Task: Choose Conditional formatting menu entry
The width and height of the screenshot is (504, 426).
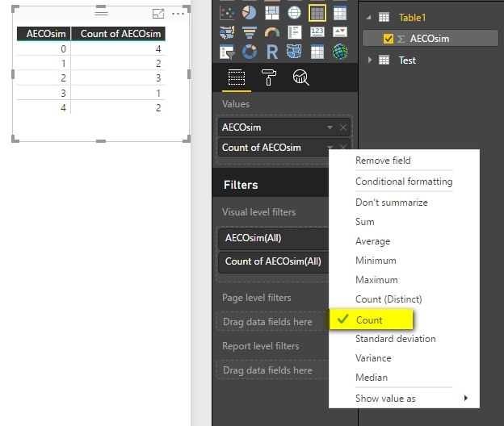Action: coord(404,182)
